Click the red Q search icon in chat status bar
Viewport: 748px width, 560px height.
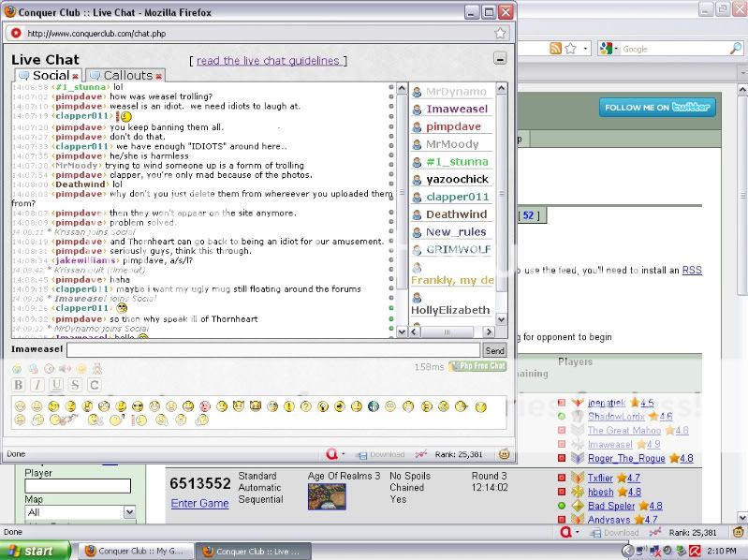[x=331, y=454]
